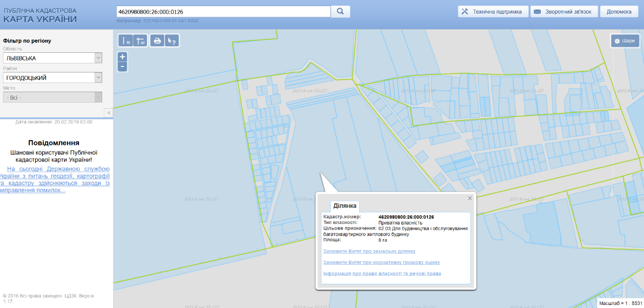Open Зворотний зв'язок feedback form
The height and width of the screenshot is (308, 644).
564,12
